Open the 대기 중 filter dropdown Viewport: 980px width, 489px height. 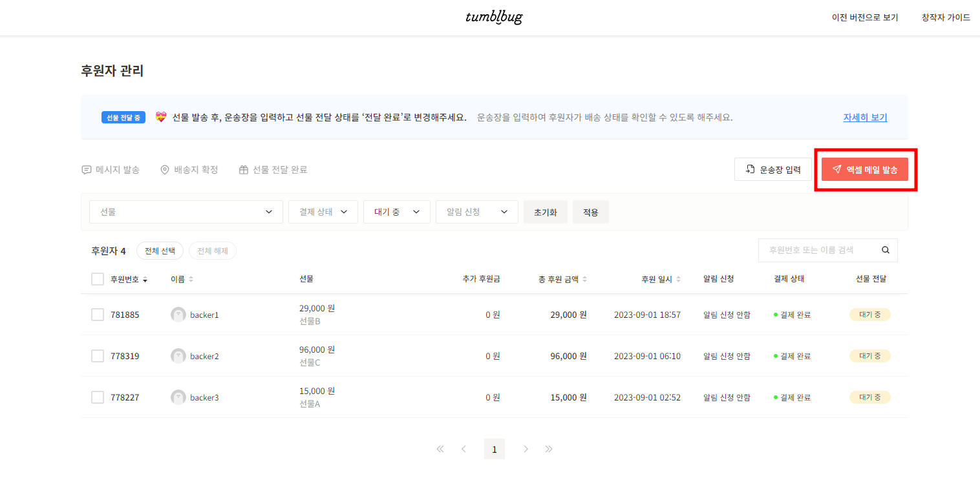(397, 212)
